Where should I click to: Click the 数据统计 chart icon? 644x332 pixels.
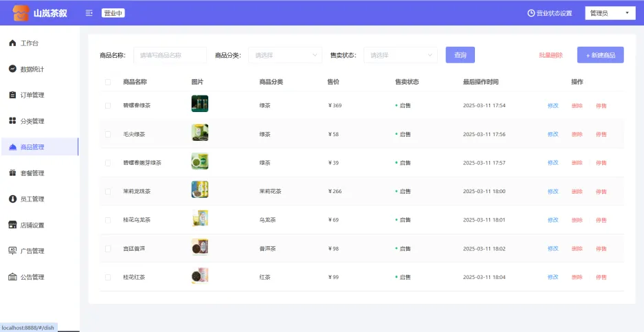[12, 69]
